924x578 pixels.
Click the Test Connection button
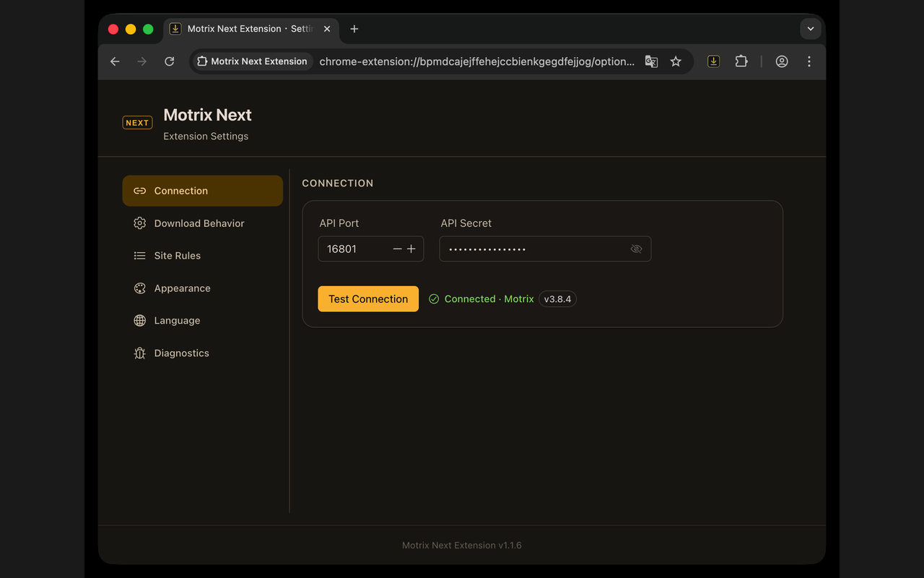[x=368, y=299]
